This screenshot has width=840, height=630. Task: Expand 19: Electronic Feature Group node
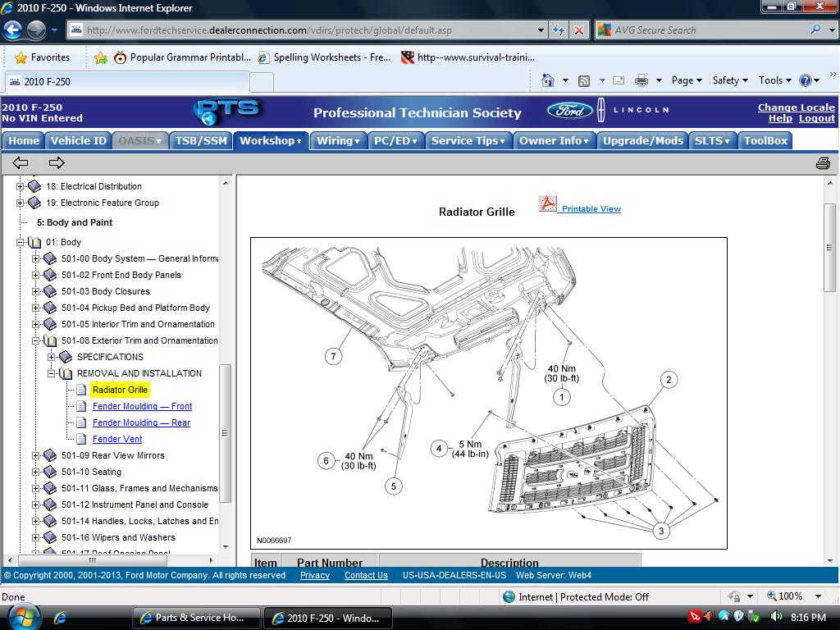[x=20, y=203]
